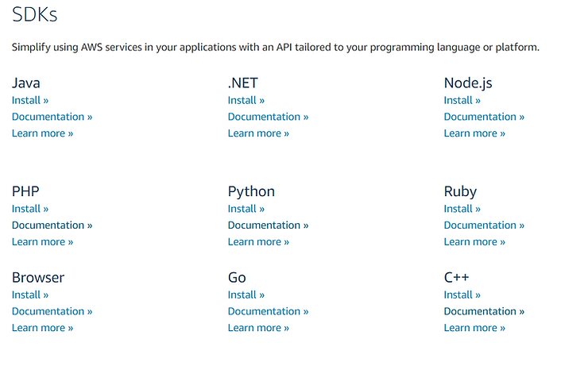The height and width of the screenshot is (366, 588).
Task: Open C++ SDK Documentation
Action: 484,311
